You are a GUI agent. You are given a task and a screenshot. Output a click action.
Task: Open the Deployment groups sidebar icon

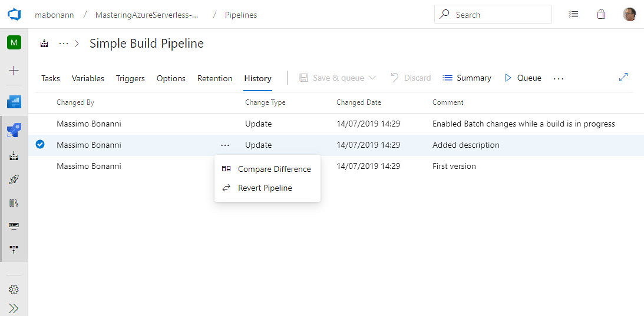point(14,249)
